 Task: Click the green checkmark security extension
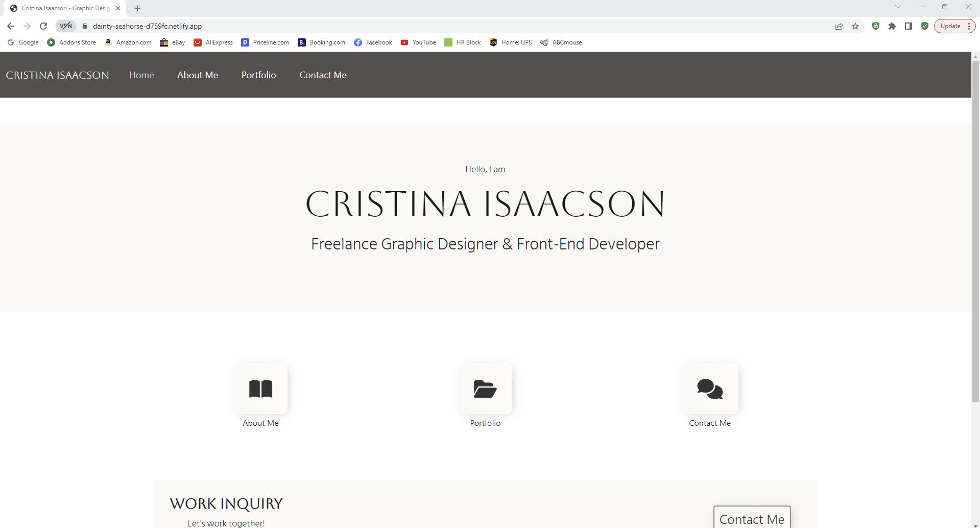tap(925, 26)
